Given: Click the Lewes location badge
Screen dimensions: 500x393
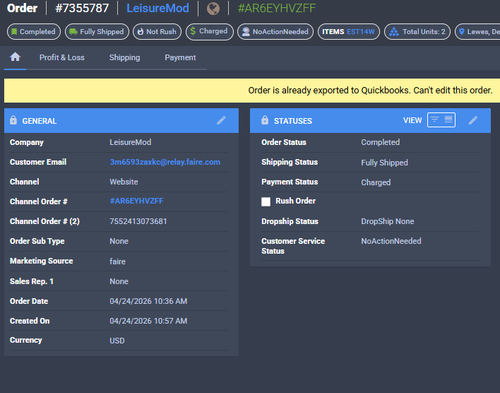Looking at the screenshot, I should coord(478,32).
